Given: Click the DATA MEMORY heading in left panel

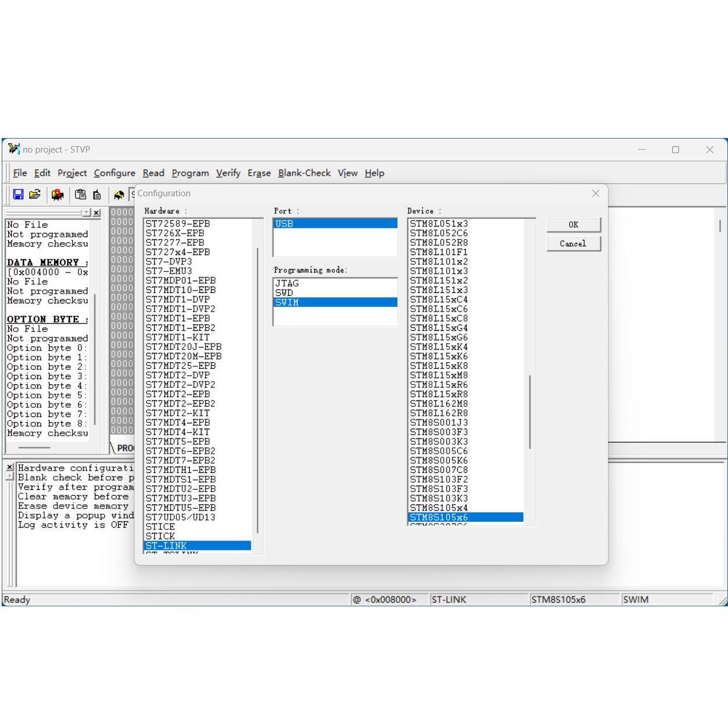Looking at the screenshot, I should click(x=47, y=263).
